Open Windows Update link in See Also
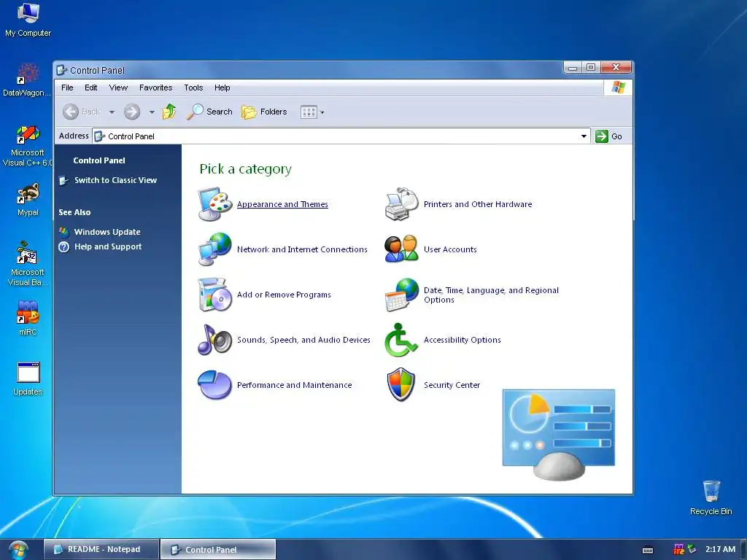Screen dimensions: 747x560 coord(107,232)
